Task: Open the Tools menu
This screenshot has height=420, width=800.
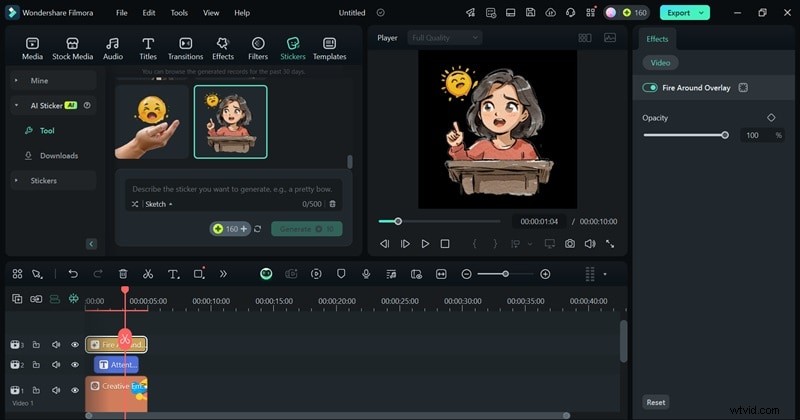Action: pos(179,13)
